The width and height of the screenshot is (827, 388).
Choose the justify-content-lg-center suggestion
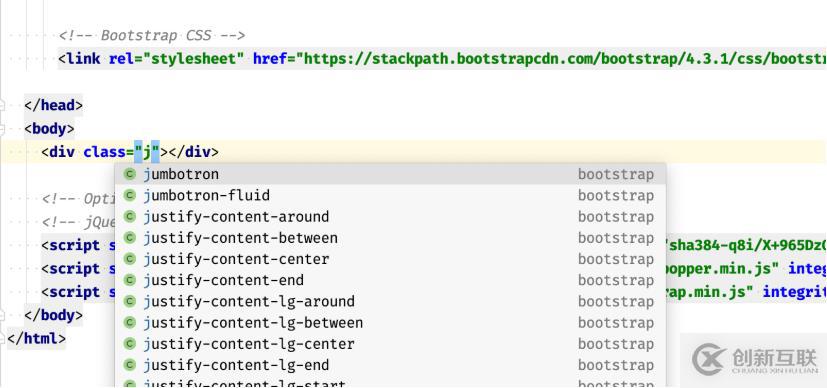(x=390, y=344)
